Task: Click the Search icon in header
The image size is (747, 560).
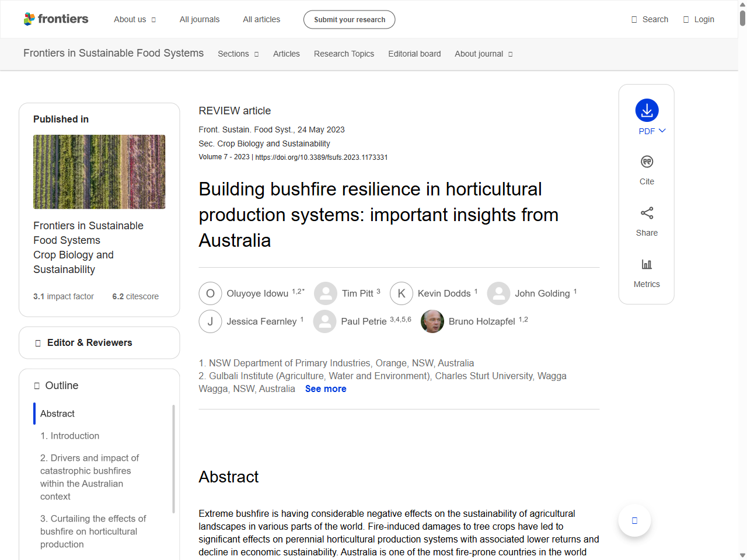Action: tap(634, 19)
